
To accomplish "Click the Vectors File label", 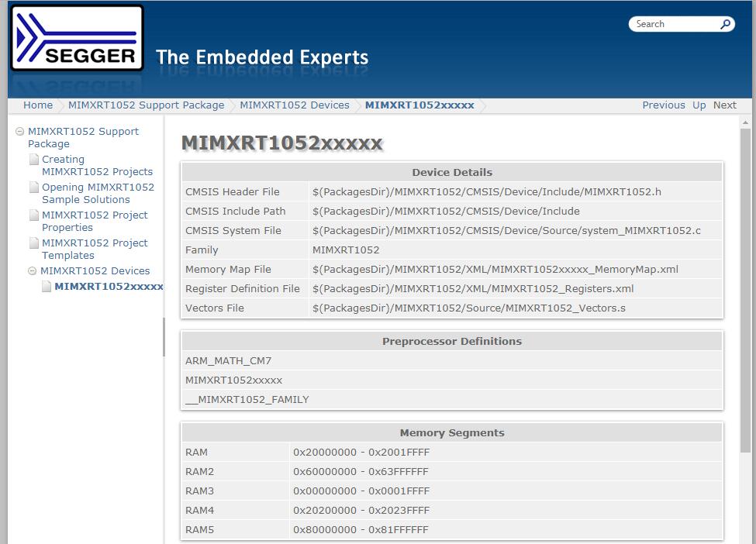I will coord(215,308).
